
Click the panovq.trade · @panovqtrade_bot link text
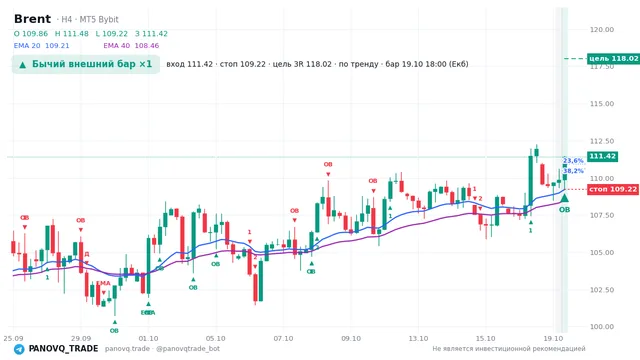point(162,349)
